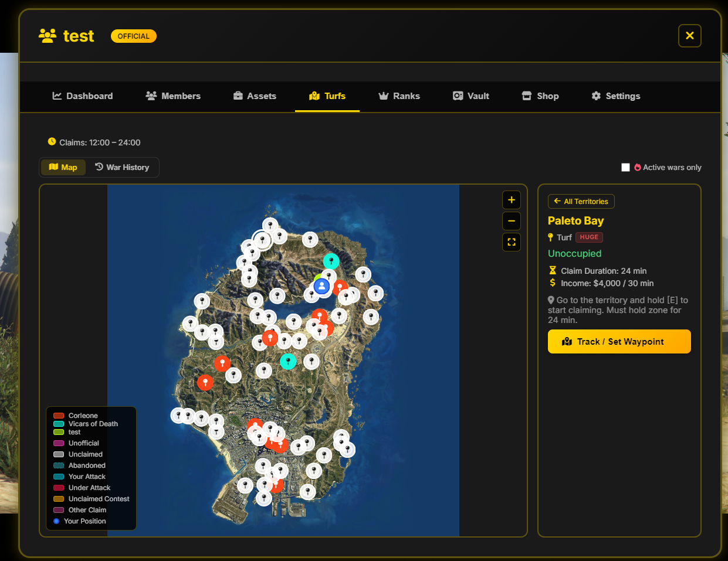Image resolution: width=728 pixels, height=561 pixels.
Task: Switch to Map view
Action: 63,167
